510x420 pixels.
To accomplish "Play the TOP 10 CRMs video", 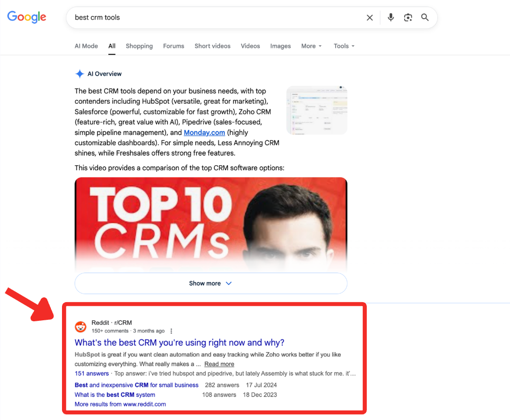I will coord(211,224).
